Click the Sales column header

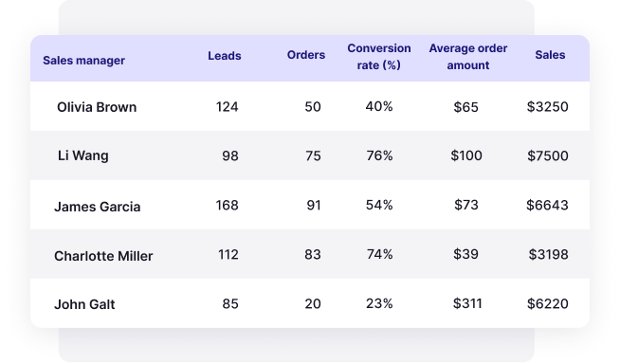tap(550, 55)
